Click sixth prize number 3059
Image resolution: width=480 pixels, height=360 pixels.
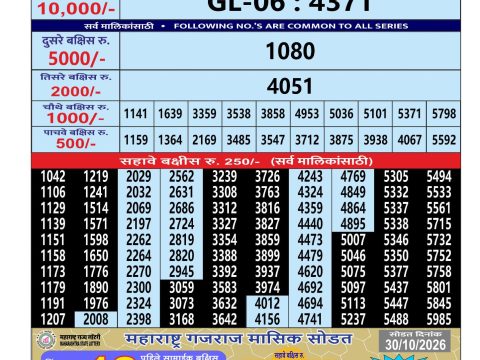click(x=182, y=288)
